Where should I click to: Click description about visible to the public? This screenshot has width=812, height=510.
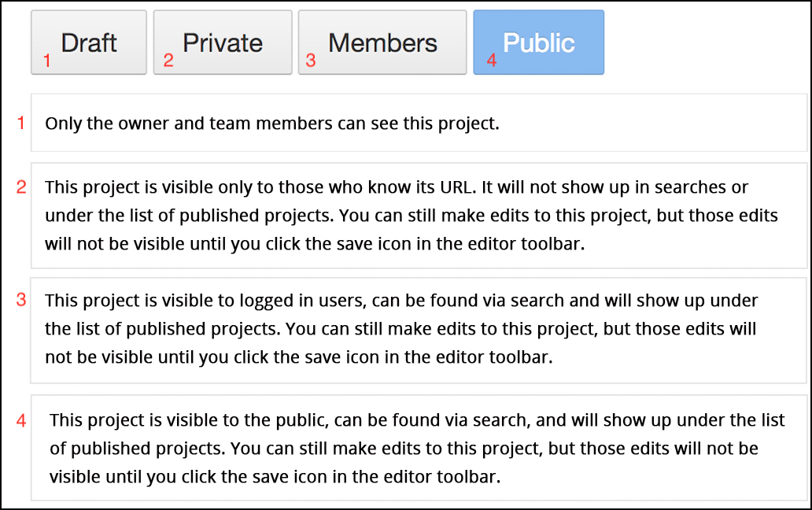(419, 448)
